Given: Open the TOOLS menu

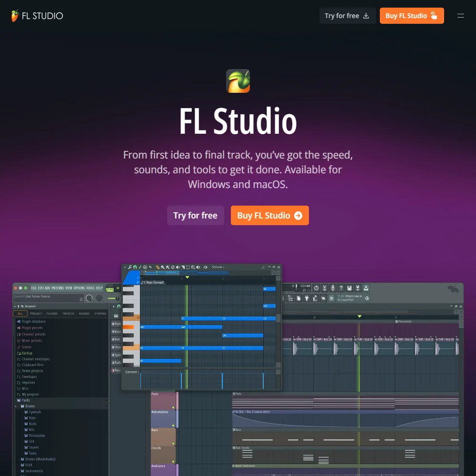Looking at the screenshot, I should 90,288.
